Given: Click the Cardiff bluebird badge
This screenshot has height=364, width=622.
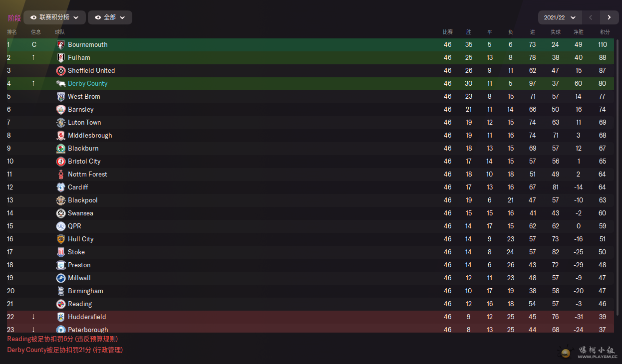Looking at the screenshot, I should (x=61, y=187).
